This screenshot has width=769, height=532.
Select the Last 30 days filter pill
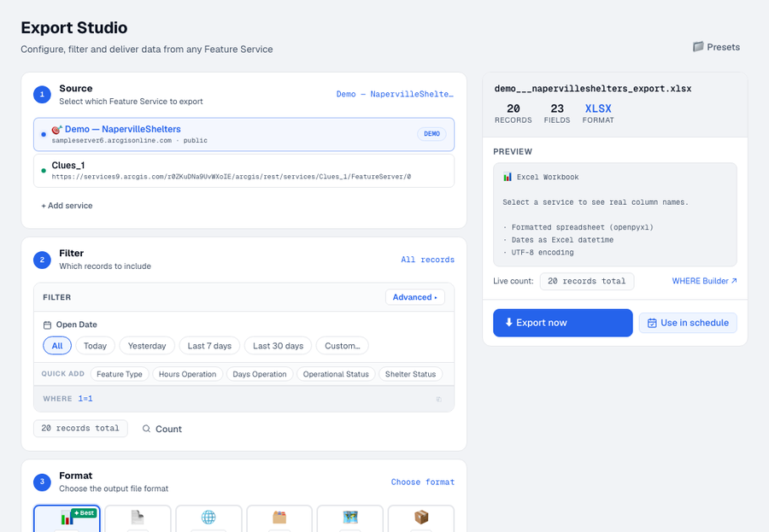[278, 346]
